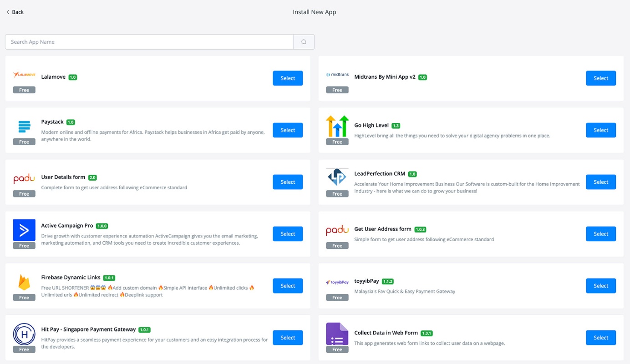
Task: Click the LeadPerfection CRM logo
Action: pyautogui.click(x=337, y=178)
